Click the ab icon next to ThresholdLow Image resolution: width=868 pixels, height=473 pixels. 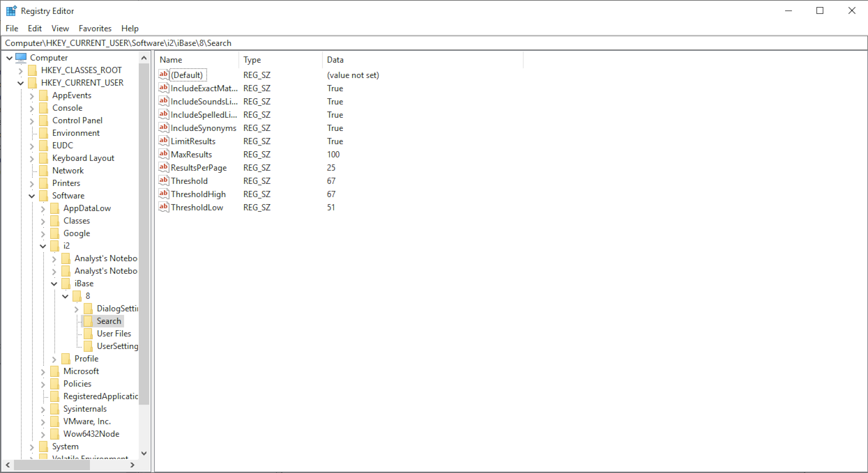tap(162, 207)
